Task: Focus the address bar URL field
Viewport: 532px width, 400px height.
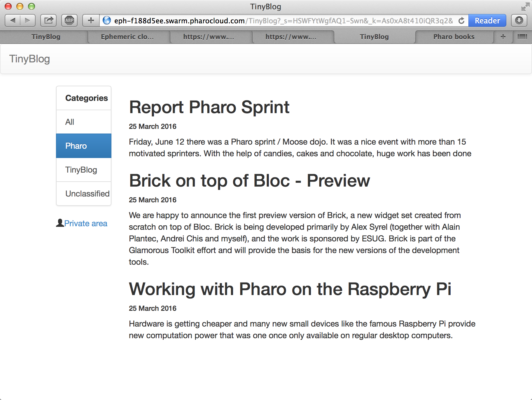Action: pos(283,20)
